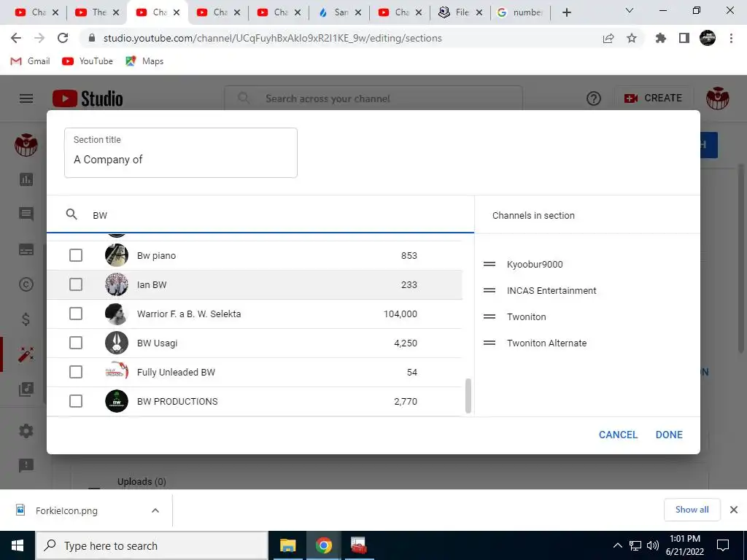Image resolution: width=747 pixels, height=560 pixels.
Task: Tick the checkbox for Ian BW
Action: coord(76,284)
